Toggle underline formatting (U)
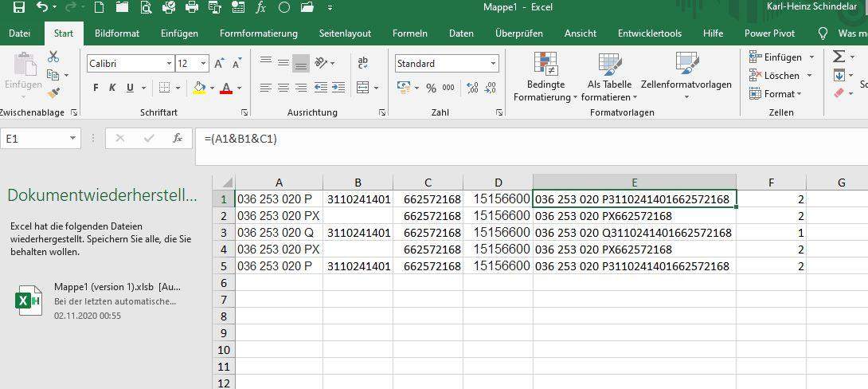The width and height of the screenshot is (868, 389). [x=130, y=88]
